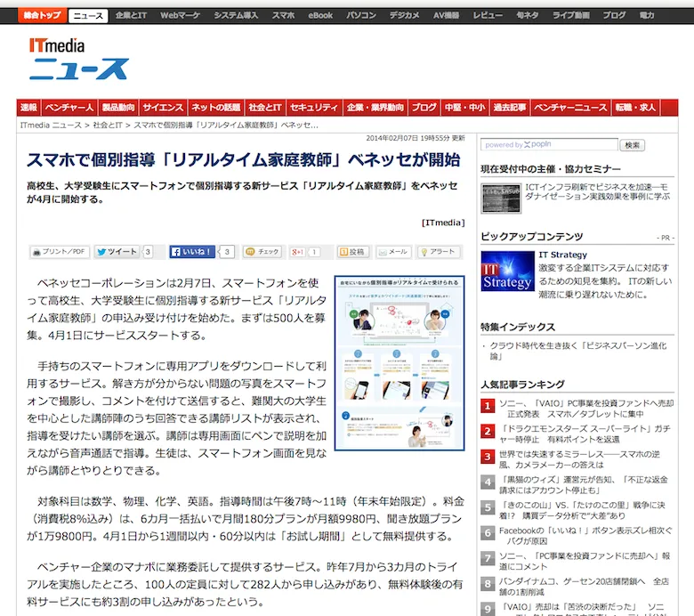Viewport: 694px width, 616px height.
Task: Select 企業・業界動向 category tab
Action: [375, 108]
